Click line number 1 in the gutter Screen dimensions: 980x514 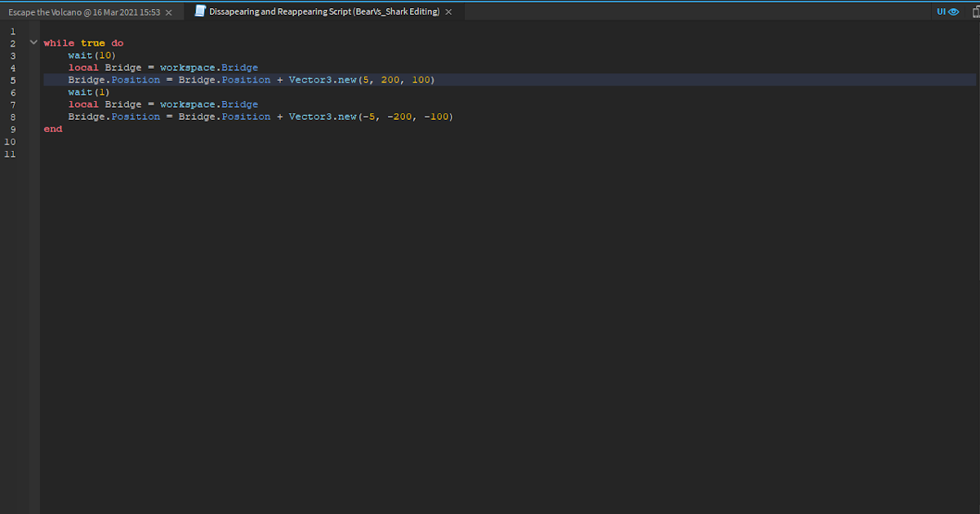12,30
